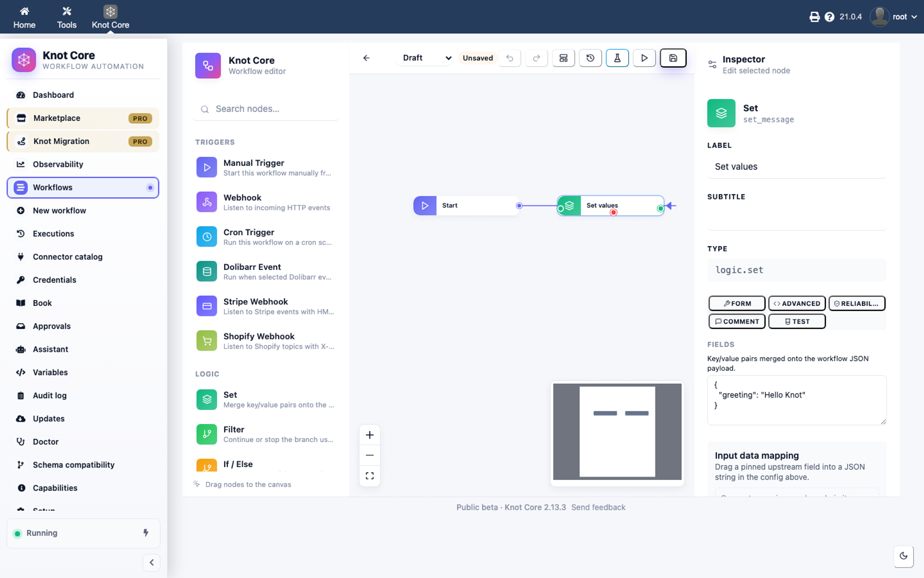Select the Start node on canvas

tap(466, 206)
